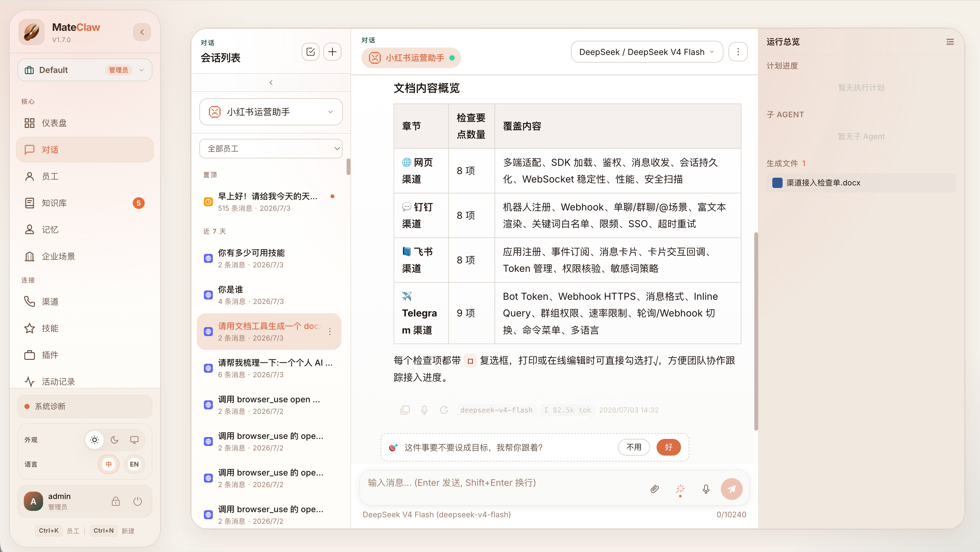Click the select-conversations checkbox icon

pyautogui.click(x=311, y=51)
